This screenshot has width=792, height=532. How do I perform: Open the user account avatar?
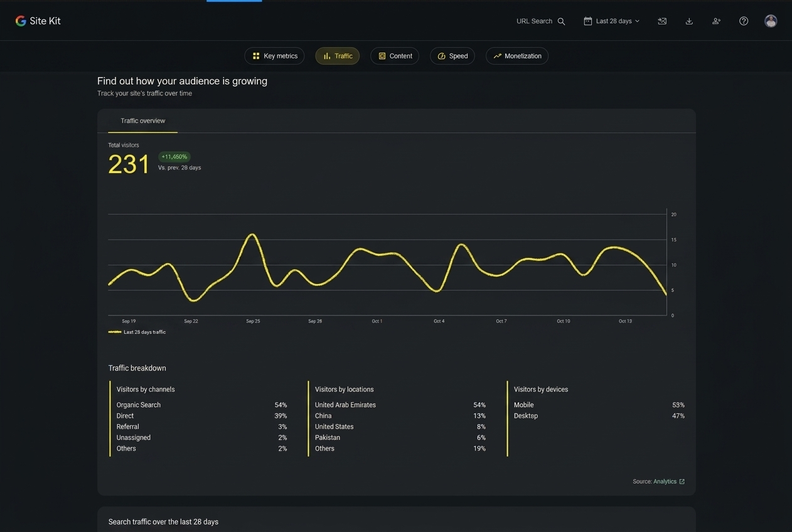pos(771,21)
